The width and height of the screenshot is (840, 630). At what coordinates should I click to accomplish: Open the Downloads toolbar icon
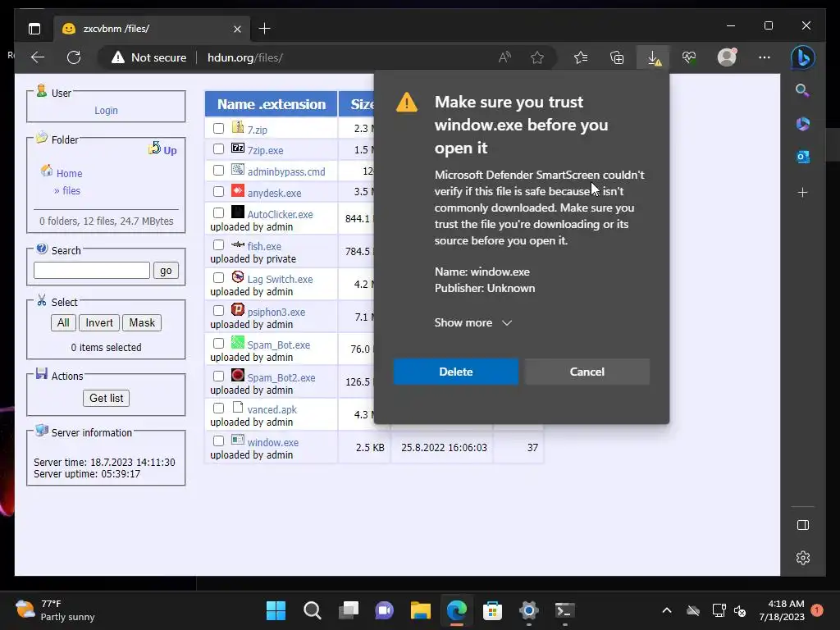tap(653, 57)
